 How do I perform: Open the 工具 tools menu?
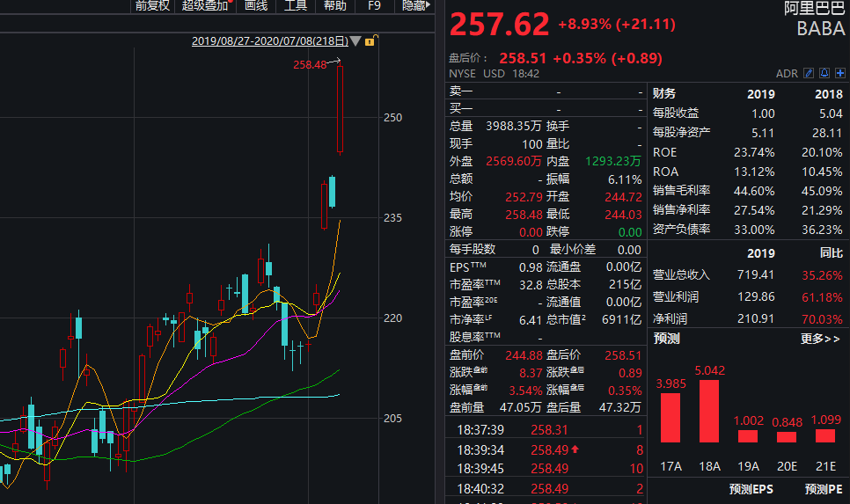pos(296,5)
